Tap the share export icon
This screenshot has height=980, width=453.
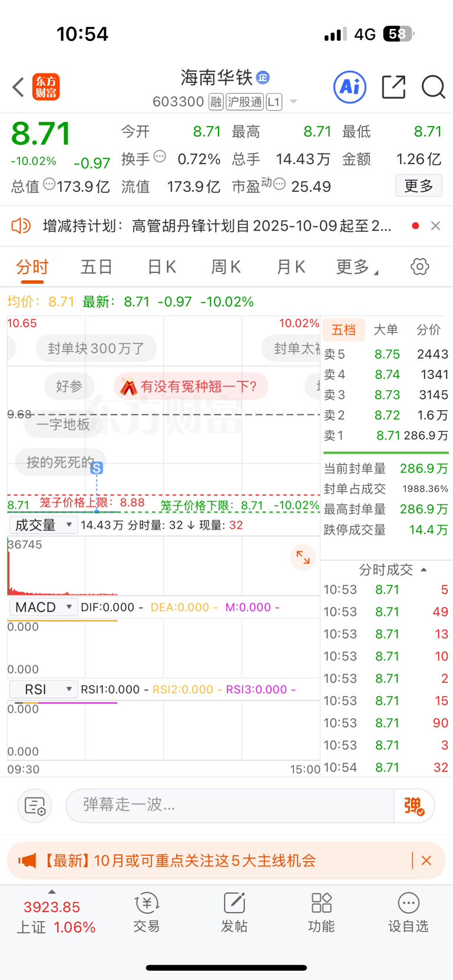click(x=394, y=87)
